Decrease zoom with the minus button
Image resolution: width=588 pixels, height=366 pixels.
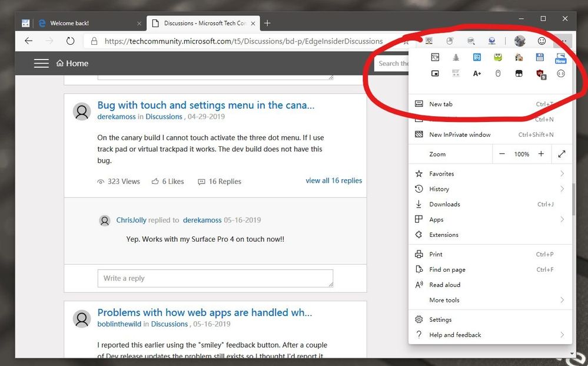502,154
